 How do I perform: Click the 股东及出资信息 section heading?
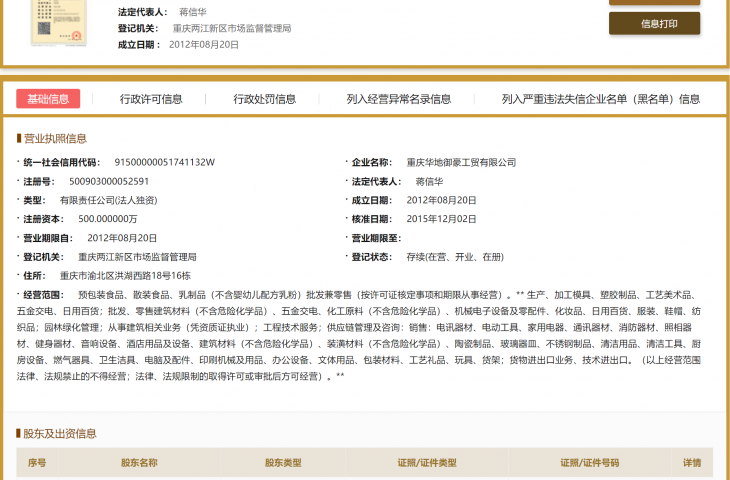click(60, 434)
